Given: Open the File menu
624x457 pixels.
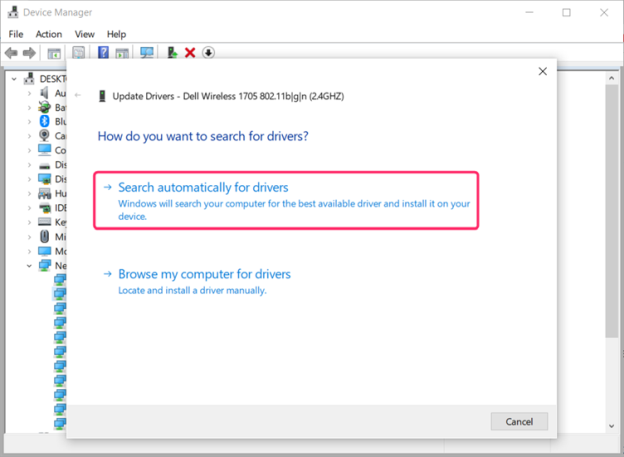Looking at the screenshot, I should (16, 34).
